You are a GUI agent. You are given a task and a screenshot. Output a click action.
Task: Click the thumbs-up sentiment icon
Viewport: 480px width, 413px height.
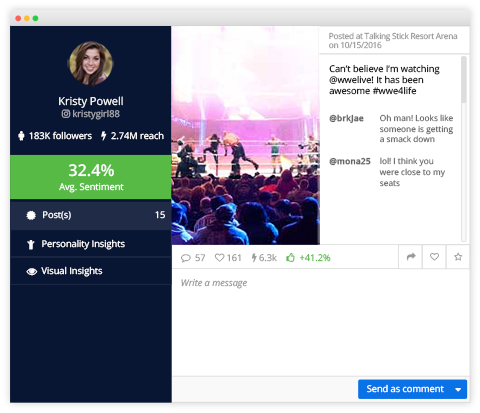[x=290, y=257]
